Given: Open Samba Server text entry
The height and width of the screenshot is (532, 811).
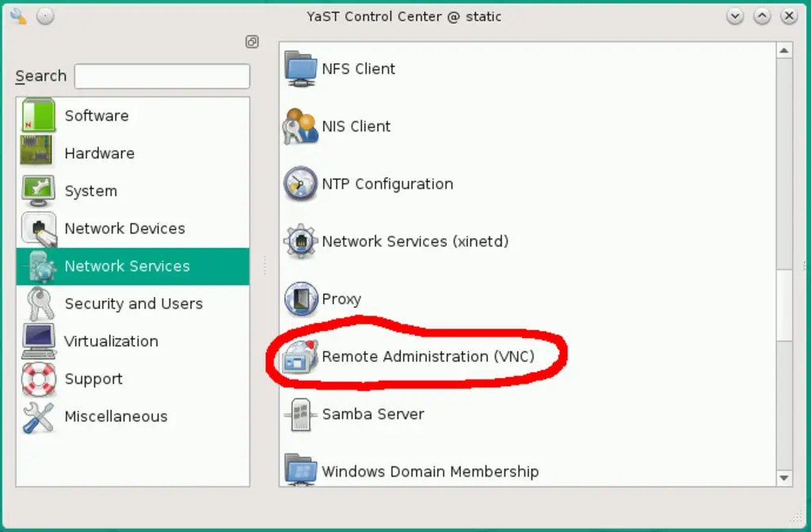Looking at the screenshot, I should pyautogui.click(x=373, y=414).
